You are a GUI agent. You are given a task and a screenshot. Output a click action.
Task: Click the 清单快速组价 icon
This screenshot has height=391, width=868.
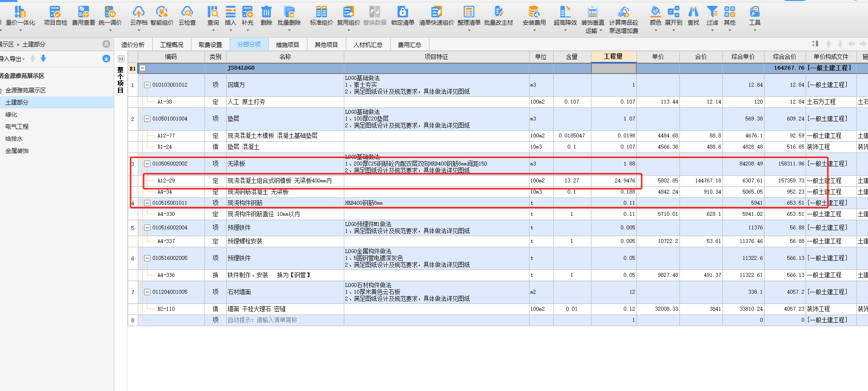[436, 12]
